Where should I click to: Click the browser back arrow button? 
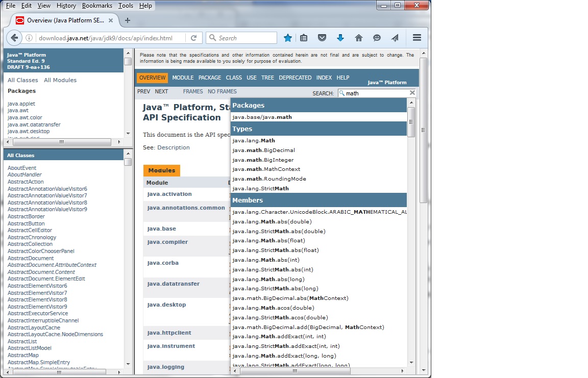[x=14, y=38]
